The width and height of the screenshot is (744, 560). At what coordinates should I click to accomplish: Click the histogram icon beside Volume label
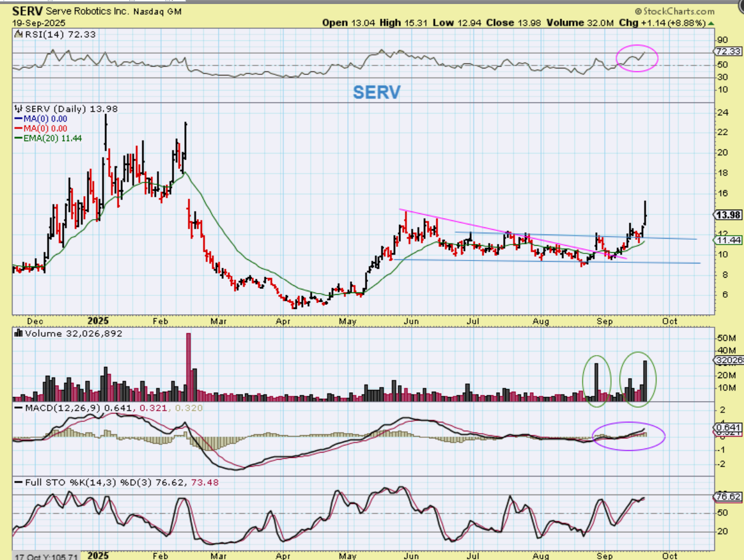tap(18, 333)
